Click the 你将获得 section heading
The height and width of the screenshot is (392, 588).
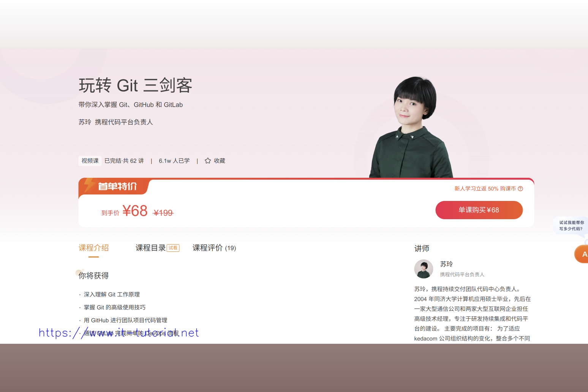pos(93,276)
